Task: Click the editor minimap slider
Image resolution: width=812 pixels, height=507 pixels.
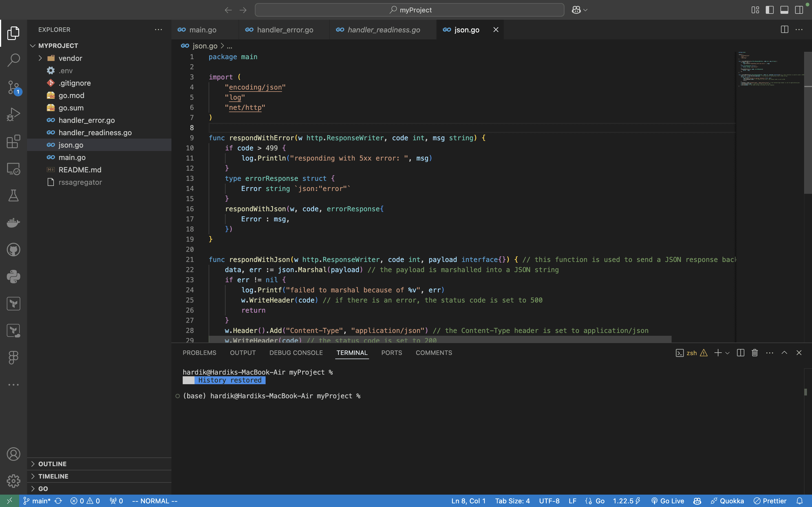Action: click(x=770, y=69)
